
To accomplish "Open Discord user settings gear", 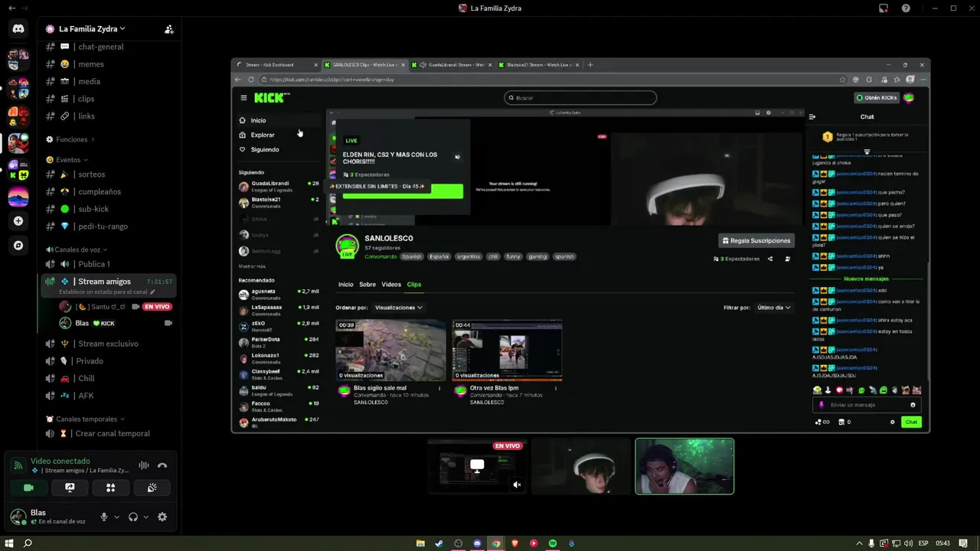I will [x=162, y=517].
